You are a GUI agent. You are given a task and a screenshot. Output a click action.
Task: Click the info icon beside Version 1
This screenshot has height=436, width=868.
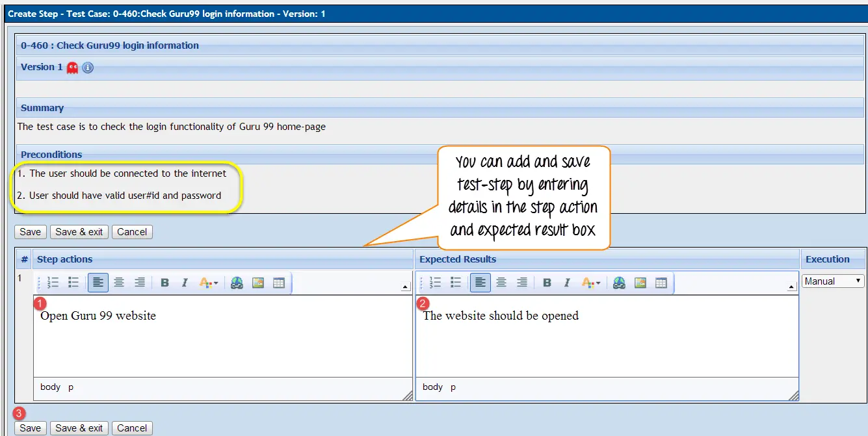tap(88, 68)
